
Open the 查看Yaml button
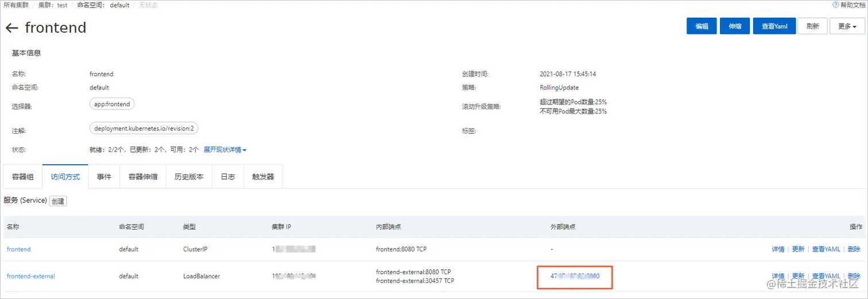[774, 26]
